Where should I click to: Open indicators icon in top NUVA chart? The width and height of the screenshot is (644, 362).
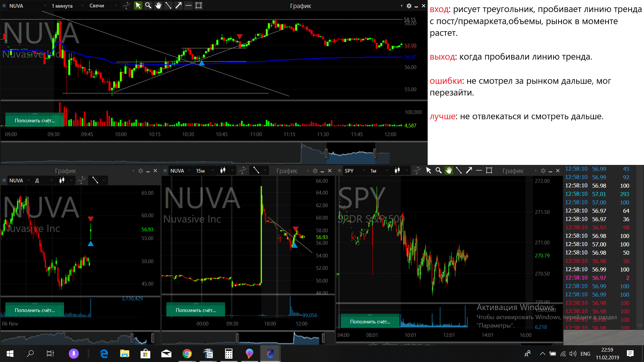pyautogui.click(x=126, y=5)
